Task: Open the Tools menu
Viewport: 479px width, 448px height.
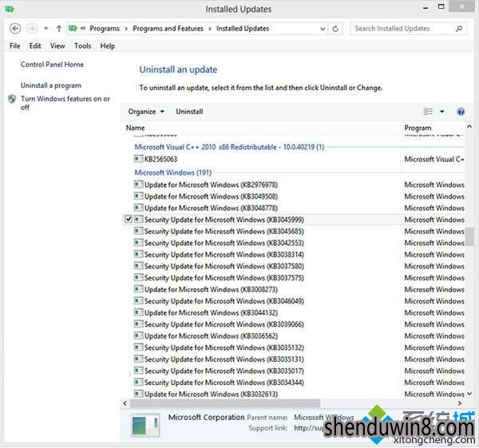Action: tap(83, 46)
